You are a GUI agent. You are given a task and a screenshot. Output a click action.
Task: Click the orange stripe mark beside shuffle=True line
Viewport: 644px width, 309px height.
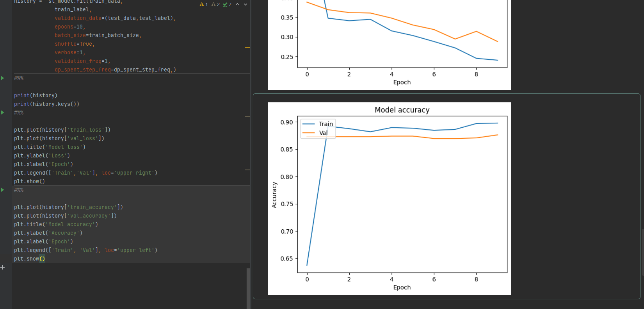[x=247, y=47]
